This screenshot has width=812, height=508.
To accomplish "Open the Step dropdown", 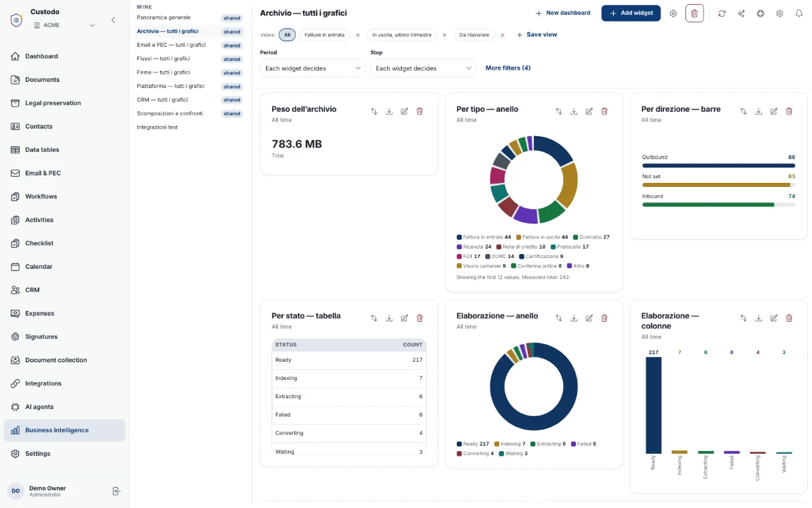I will (423, 68).
